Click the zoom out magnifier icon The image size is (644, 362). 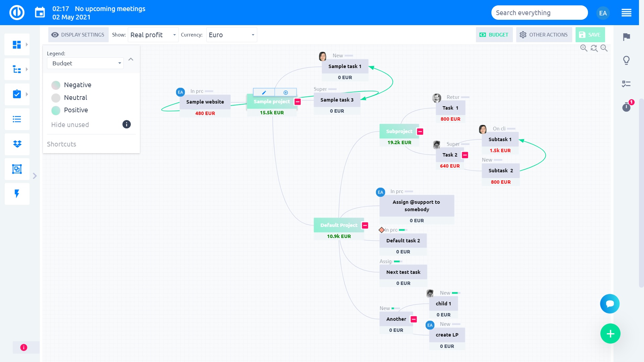tap(604, 48)
